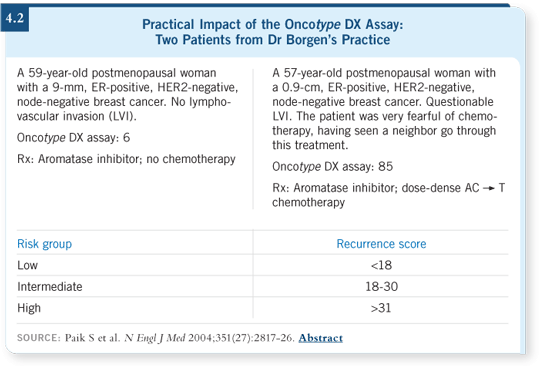Click the SOURCE label in the footer
The width and height of the screenshot is (540, 366).
point(39,338)
